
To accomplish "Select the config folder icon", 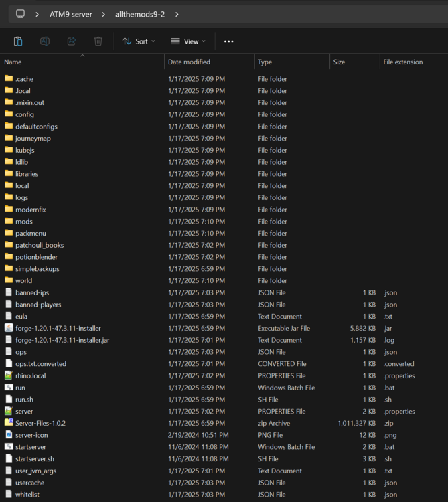I will [9, 114].
